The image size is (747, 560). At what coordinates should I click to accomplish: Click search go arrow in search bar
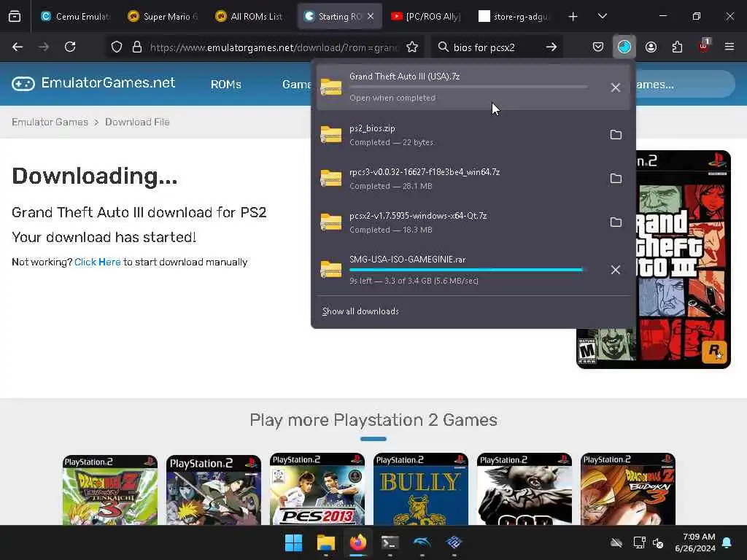pos(551,47)
